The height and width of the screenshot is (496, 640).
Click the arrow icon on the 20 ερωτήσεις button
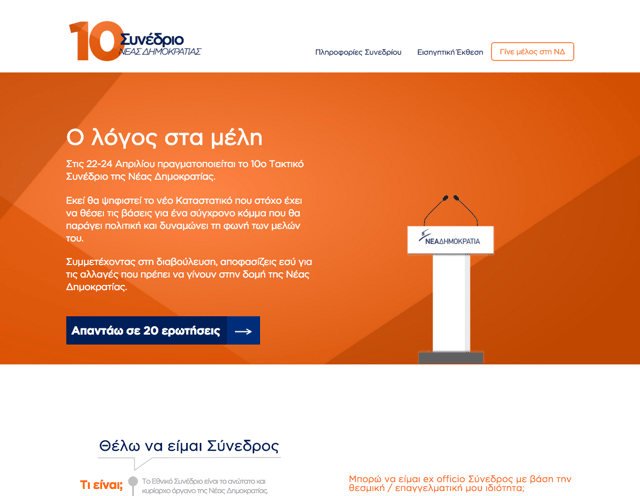[x=243, y=331]
